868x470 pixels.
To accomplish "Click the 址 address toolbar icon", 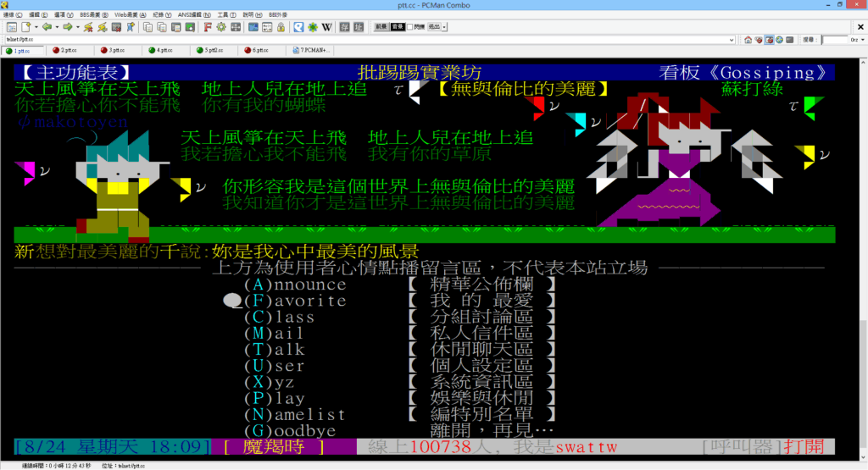I will click(x=359, y=27).
